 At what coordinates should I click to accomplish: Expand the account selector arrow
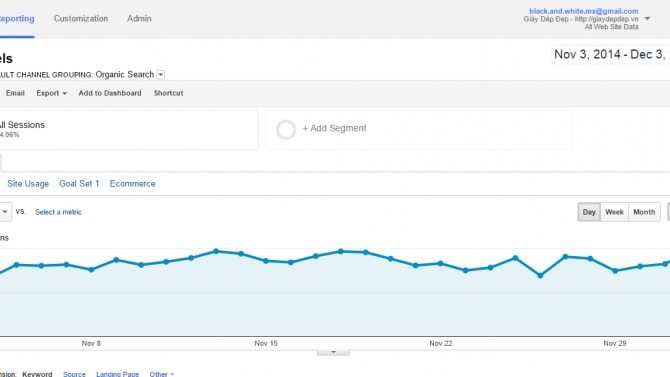point(647,19)
